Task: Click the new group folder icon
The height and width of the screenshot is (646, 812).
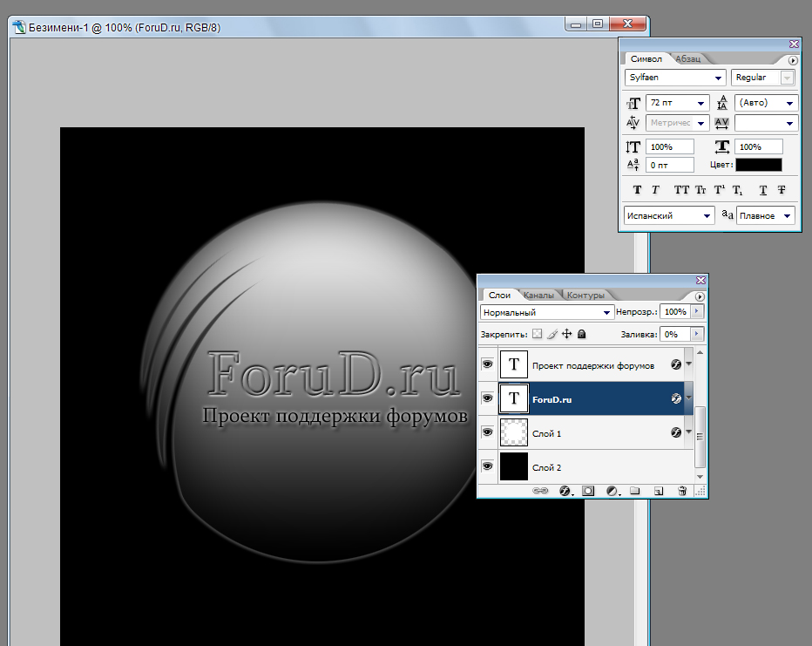Action: click(x=635, y=492)
